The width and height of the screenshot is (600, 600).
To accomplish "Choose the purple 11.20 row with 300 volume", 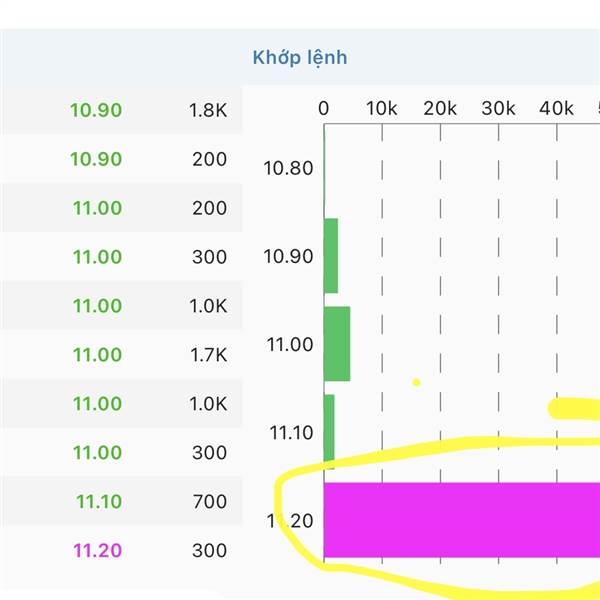I will [x=121, y=550].
